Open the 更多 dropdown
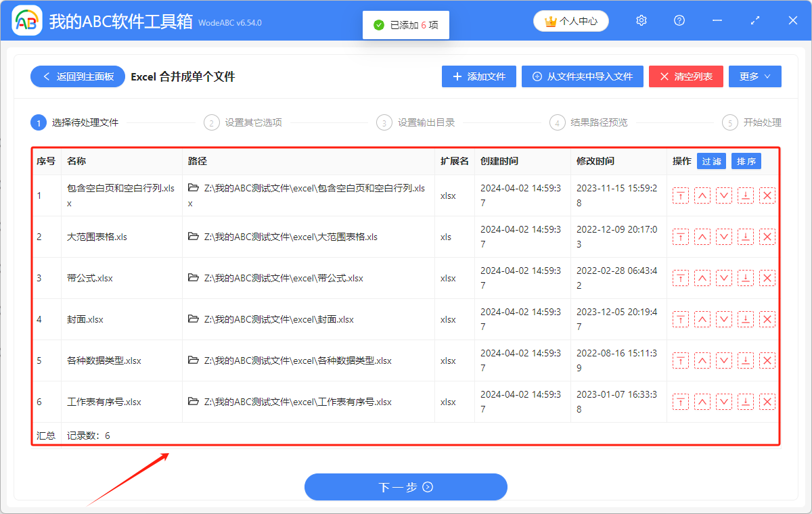The height and width of the screenshot is (514, 812). point(754,76)
